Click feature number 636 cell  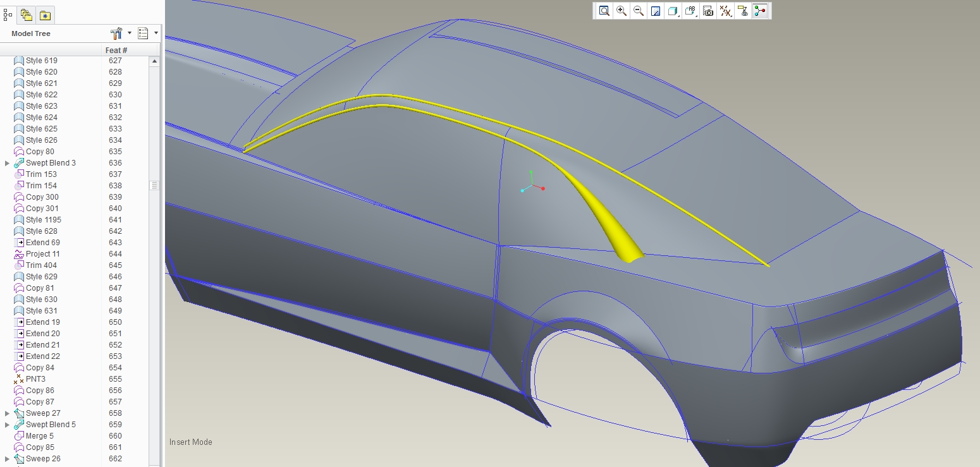[115, 163]
